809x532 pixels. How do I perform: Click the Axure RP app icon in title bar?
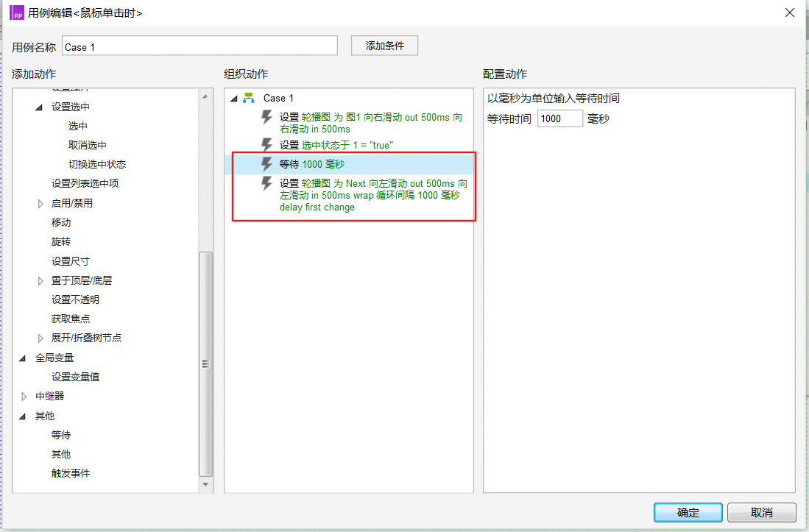17,13
